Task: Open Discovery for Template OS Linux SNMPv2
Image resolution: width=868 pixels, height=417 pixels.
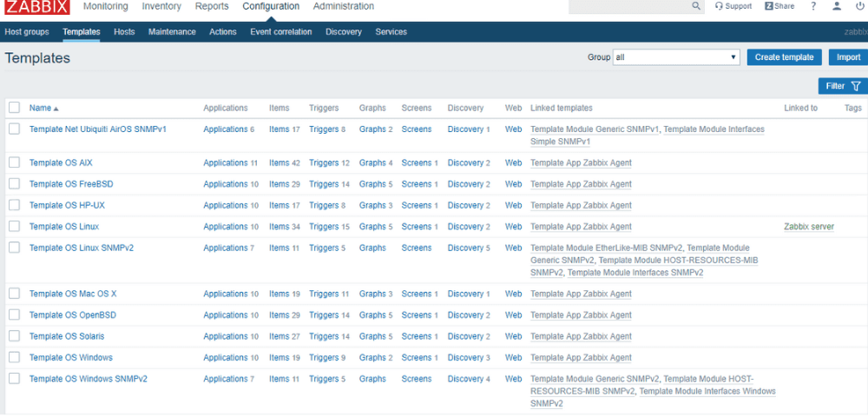Action: [x=465, y=248]
